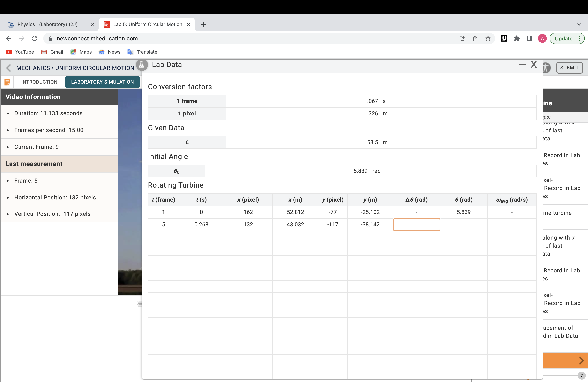Screen dimensions: 588x382
Task: Click the Update browser button
Action: pyautogui.click(x=563, y=39)
